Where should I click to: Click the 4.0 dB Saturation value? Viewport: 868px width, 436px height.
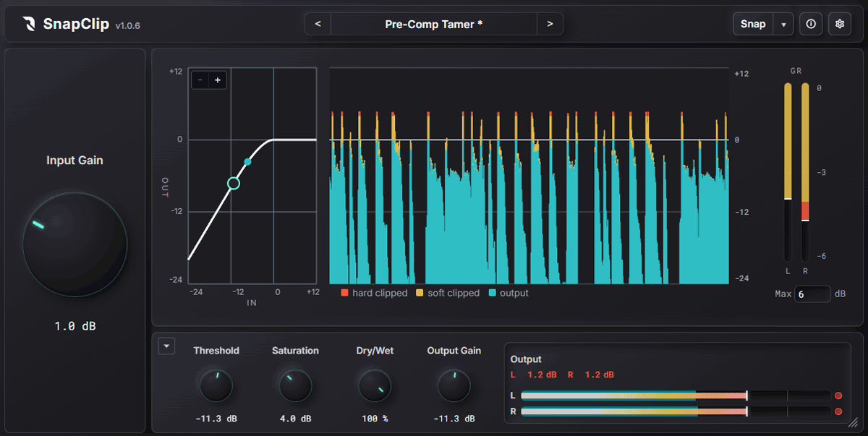295,419
